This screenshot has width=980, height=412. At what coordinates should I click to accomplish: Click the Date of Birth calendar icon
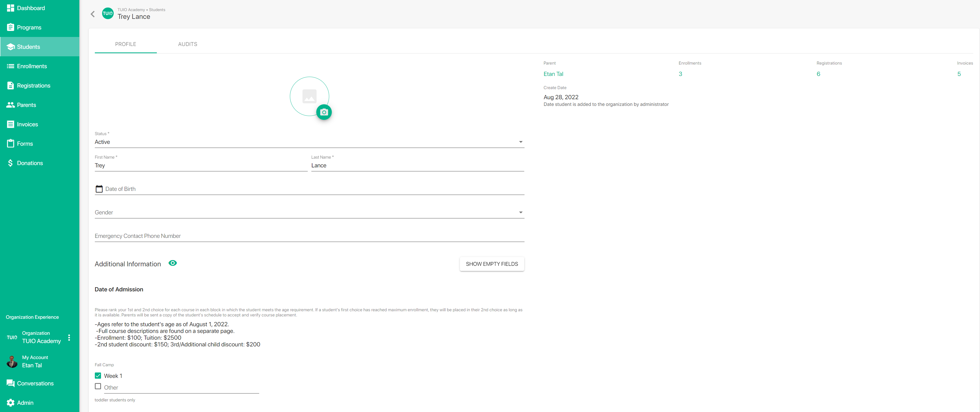pos(99,189)
